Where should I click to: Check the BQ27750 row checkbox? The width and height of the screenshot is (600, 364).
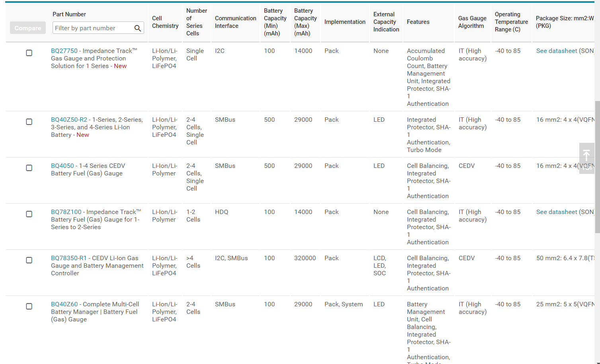[29, 53]
